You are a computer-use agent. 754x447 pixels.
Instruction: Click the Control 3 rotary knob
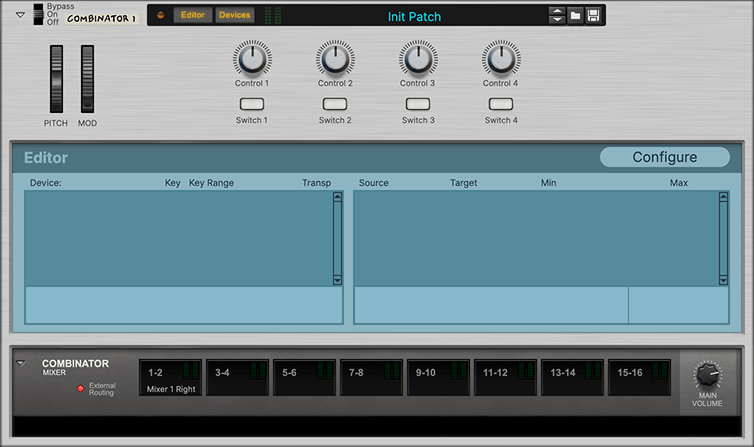[418, 59]
